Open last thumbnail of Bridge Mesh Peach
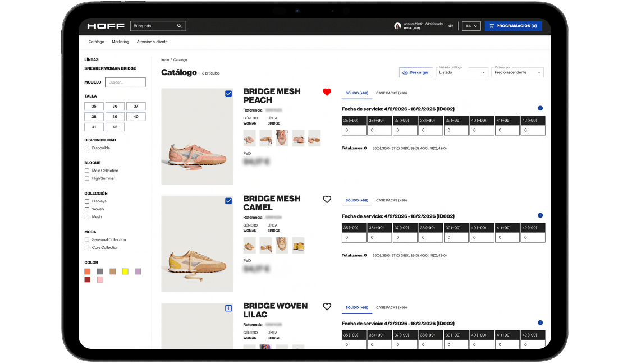Viewport: 623px width, 364px height. point(314,138)
